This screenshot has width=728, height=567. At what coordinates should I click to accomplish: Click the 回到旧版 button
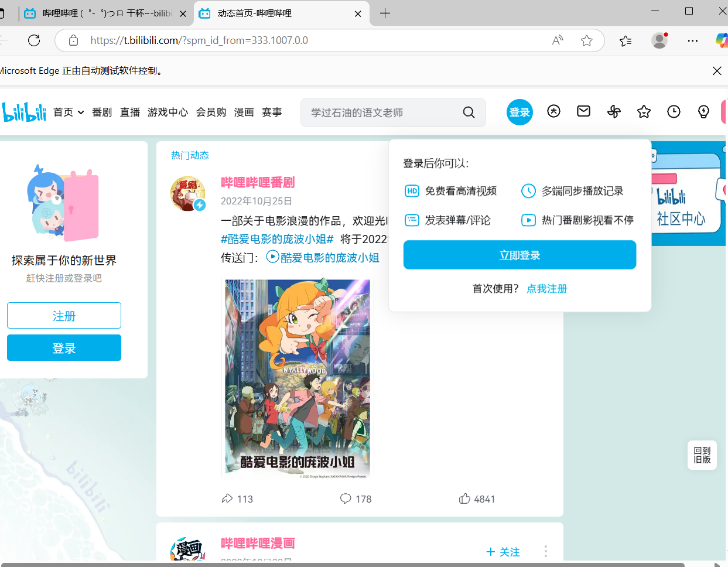702,455
